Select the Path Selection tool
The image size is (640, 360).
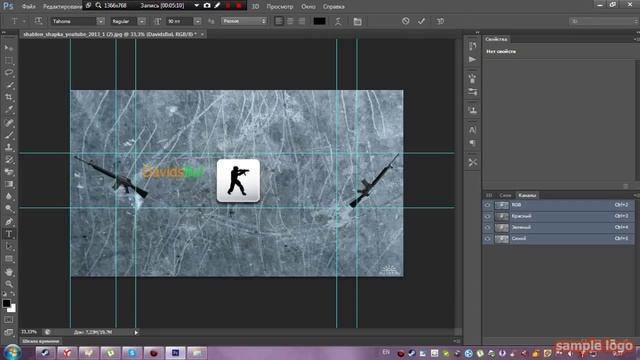pyautogui.click(x=9, y=247)
